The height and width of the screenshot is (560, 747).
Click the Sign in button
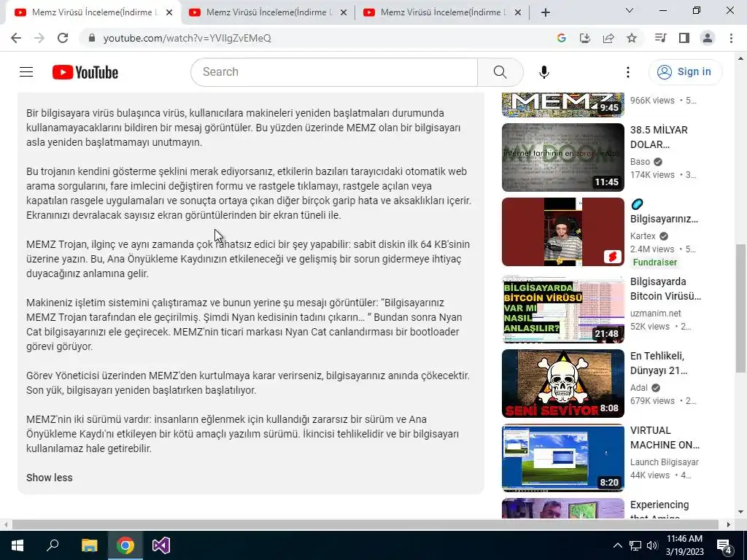pos(685,72)
